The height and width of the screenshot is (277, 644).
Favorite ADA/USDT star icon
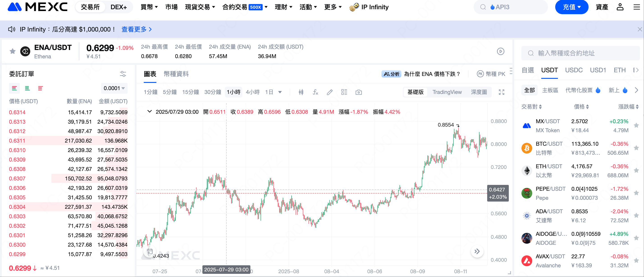637,215
